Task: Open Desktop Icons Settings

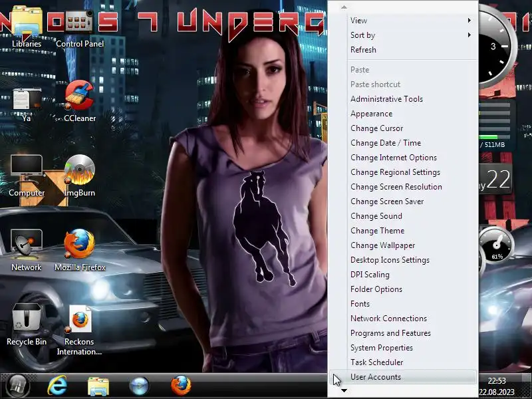Action: tap(412, 259)
